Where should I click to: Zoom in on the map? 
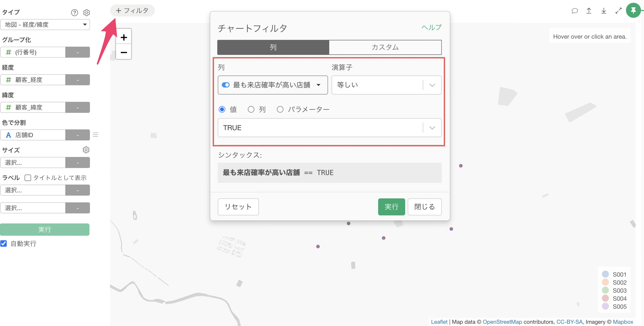click(124, 38)
